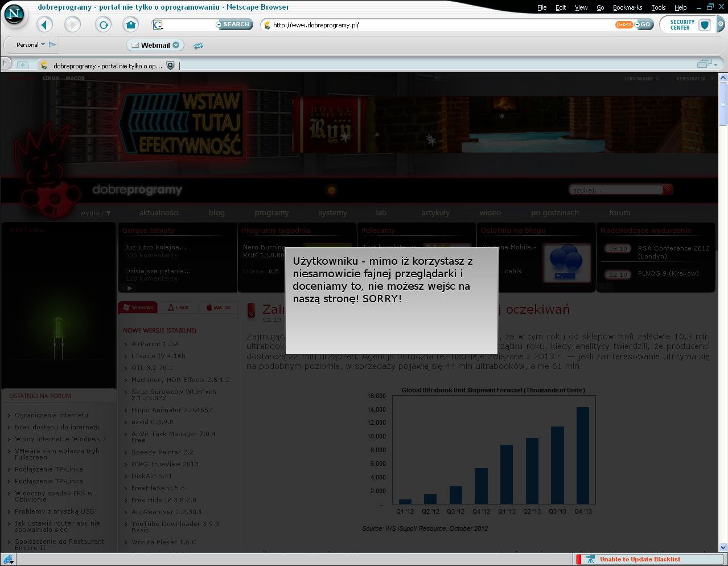Click the page vertical scrollbar thumb
This screenshot has height=566, width=728.
723,104
